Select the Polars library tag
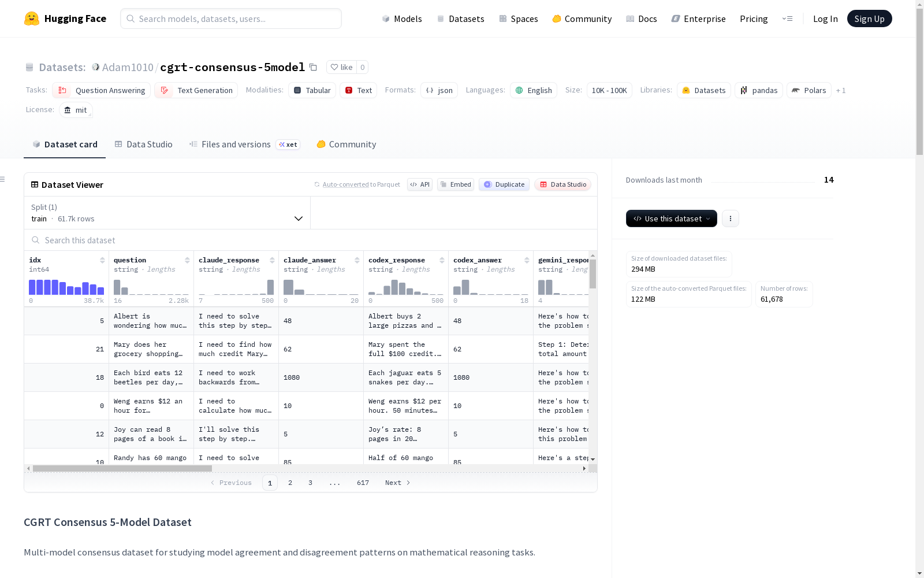924x578 pixels. (x=809, y=90)
